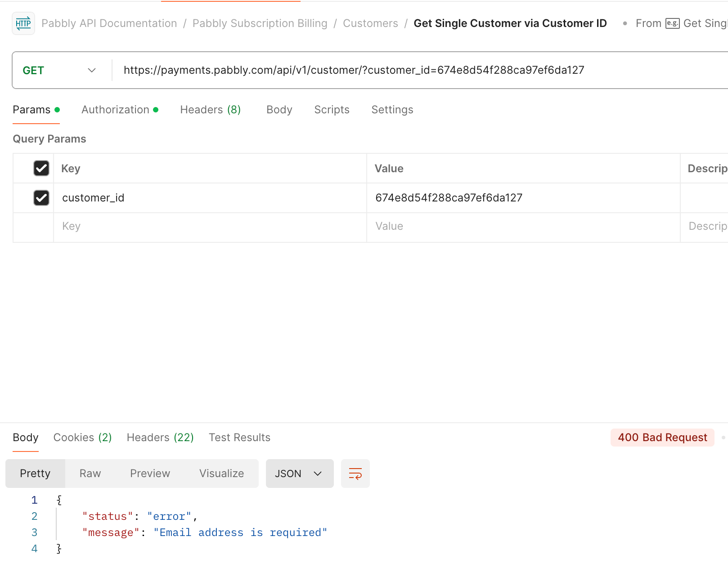Switch to Preview response view
728x563 pixels.
150,474
